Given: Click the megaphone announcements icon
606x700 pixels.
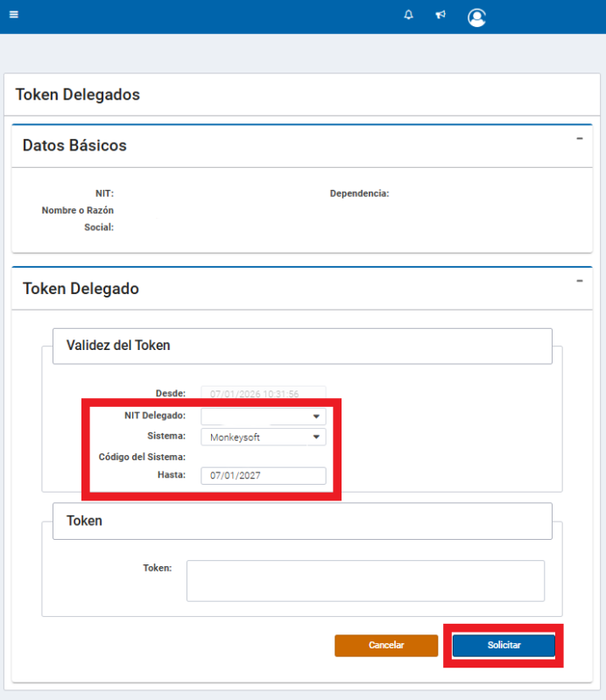Looking at the screenshot, I should [x=440, y=15].
